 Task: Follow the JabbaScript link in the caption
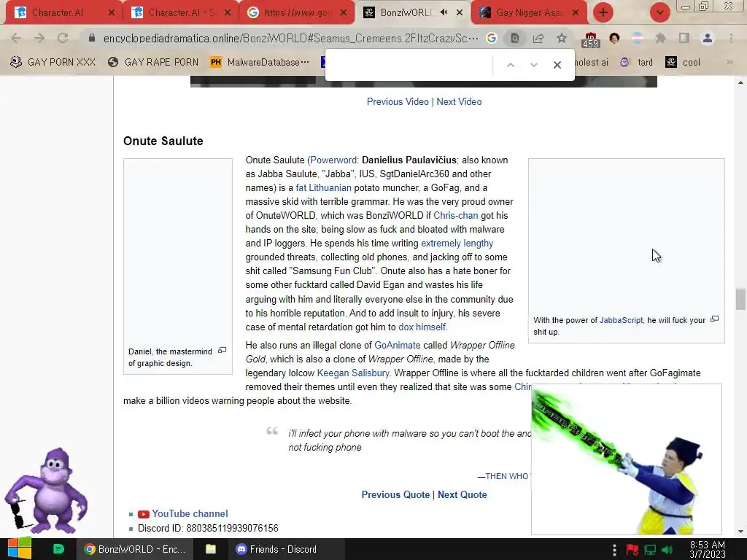tap(621, 320)
